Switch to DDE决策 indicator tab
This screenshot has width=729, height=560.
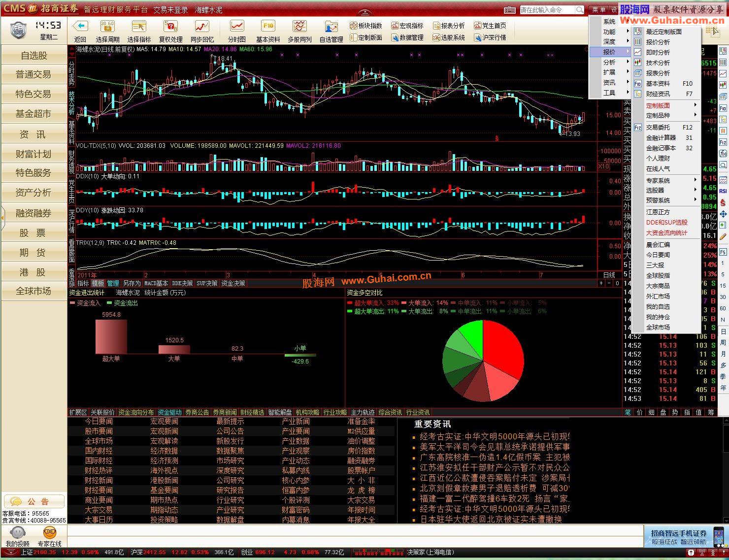[182, 283]
